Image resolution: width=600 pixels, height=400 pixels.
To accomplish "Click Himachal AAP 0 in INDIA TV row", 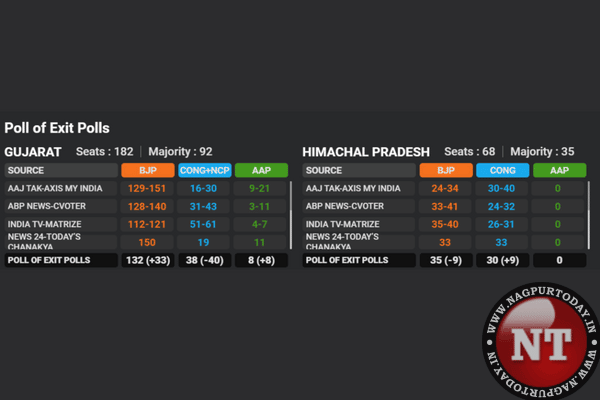I will click(558, 224).
